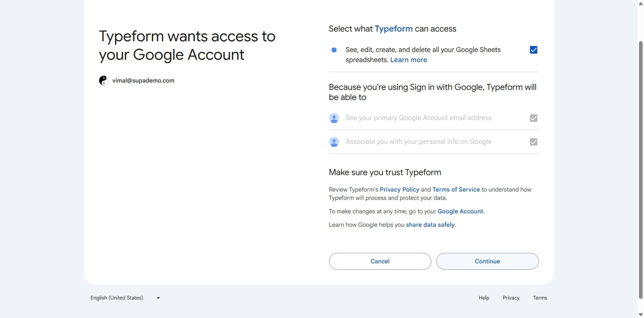The image size is (644, 318).
Task: Click the account icon beside personal info row
Action: pyautogui.click(x=334, y=142)
